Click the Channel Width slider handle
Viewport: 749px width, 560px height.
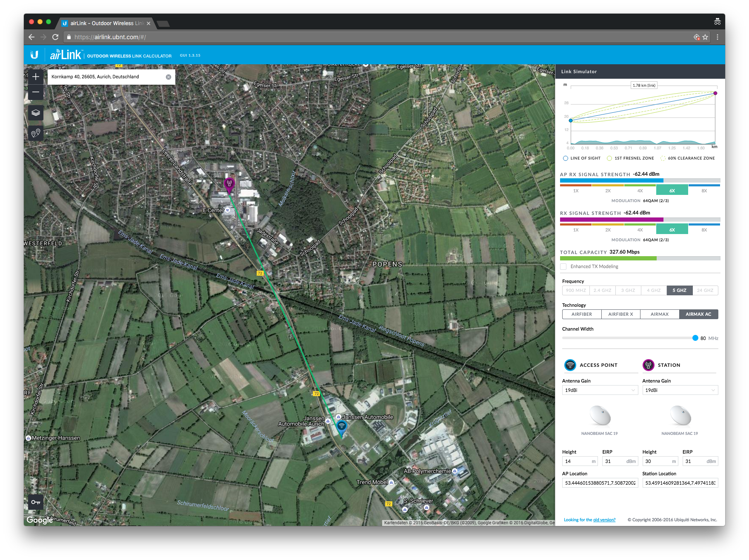coord(695,338)
